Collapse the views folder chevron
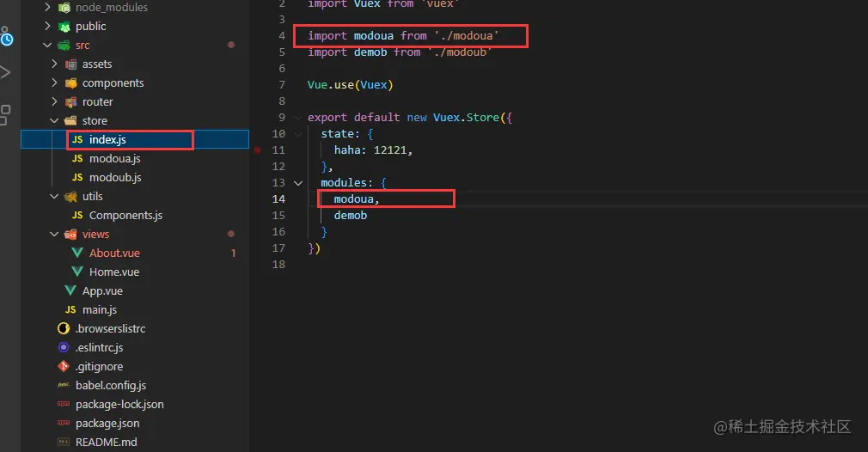Image resolution: width=868 pixels, height=452 pixels. 54,234
